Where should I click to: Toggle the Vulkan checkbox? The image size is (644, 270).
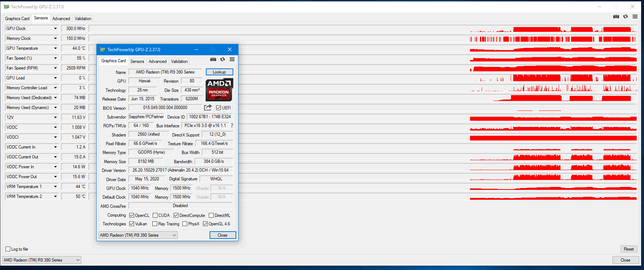(132, 224)
